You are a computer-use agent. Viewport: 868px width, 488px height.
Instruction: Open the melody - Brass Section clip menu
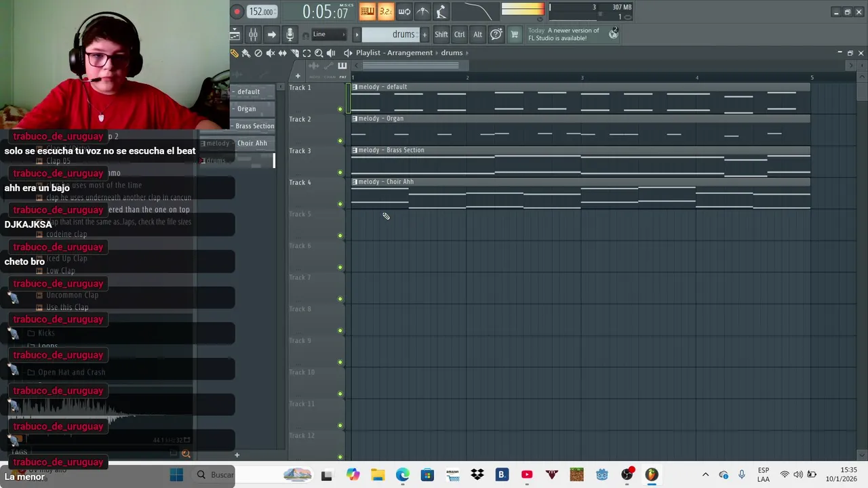[355, 150]
